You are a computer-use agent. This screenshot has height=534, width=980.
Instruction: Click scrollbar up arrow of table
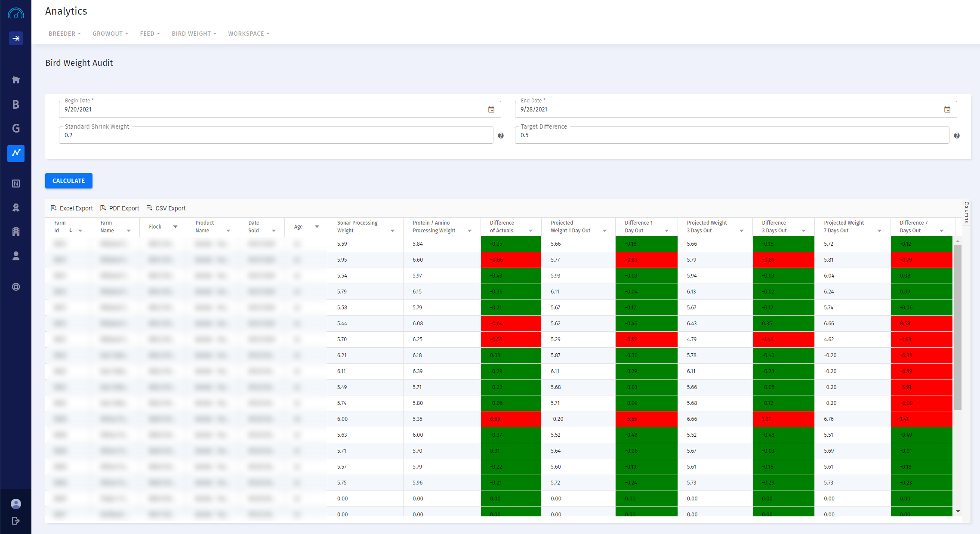pyautogui.click(x=958, y=241)
